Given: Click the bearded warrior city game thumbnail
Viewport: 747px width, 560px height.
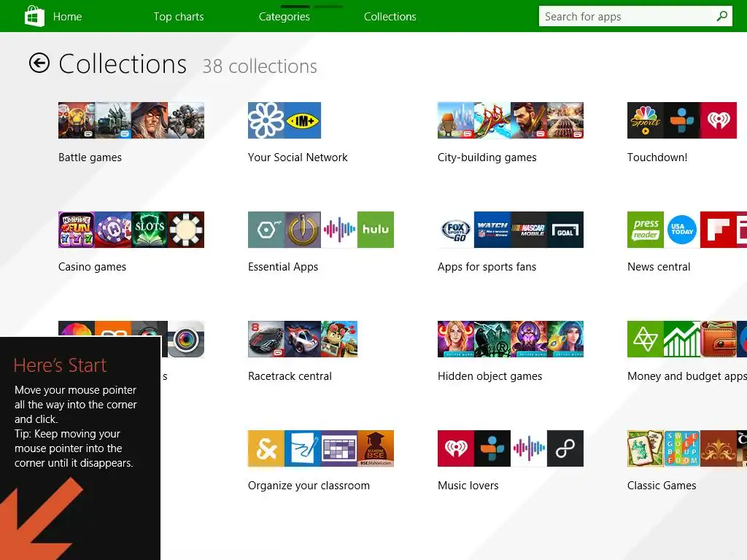Looking at the screenshot, I should coord(529,120).
